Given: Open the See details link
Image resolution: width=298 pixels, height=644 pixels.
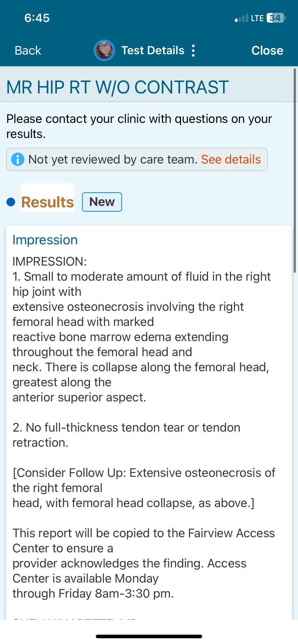Looking at the screenshot, I should (x=231, y=159).
